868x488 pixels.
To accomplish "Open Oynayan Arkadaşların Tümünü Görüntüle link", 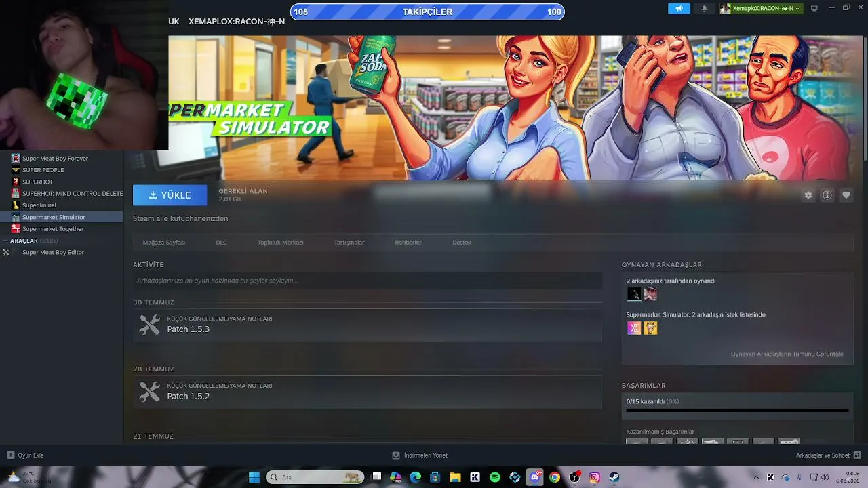I will click(787, 354).
